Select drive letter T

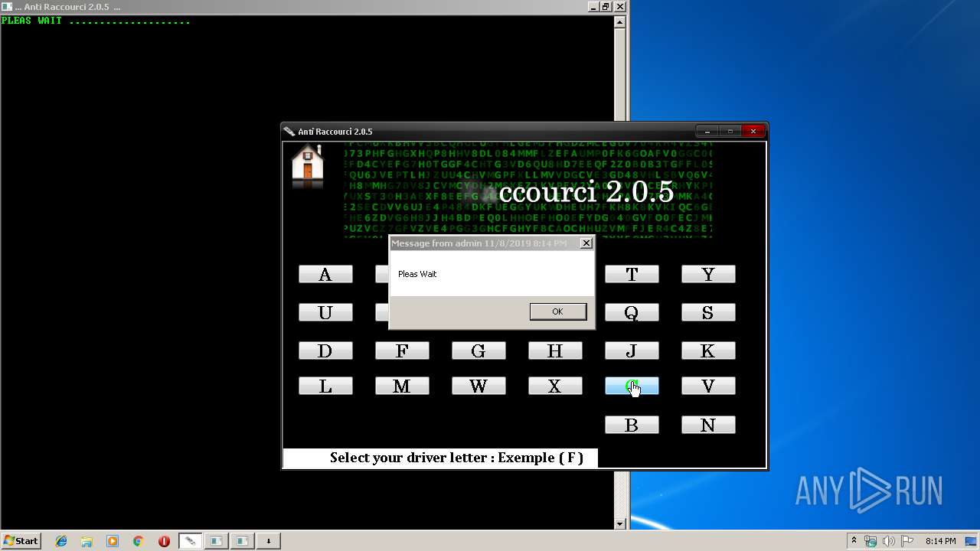(x=632, y=275)
